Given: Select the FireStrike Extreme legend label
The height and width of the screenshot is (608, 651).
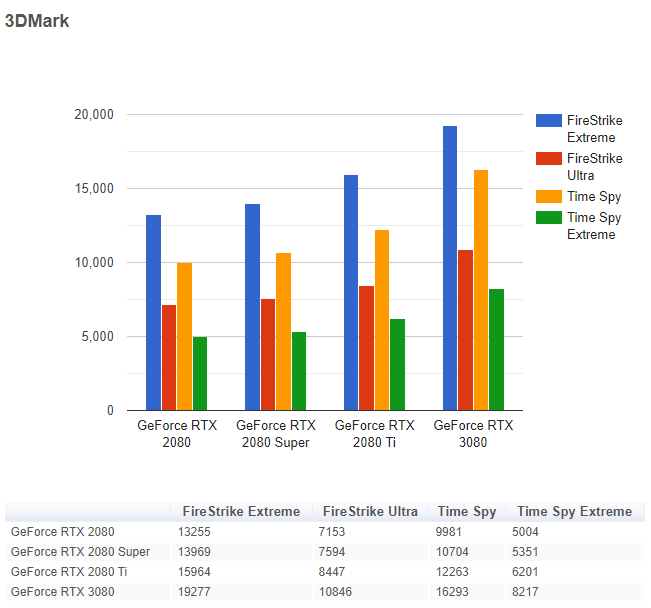Looking at the screenshot, I should [x=595, y=129].
